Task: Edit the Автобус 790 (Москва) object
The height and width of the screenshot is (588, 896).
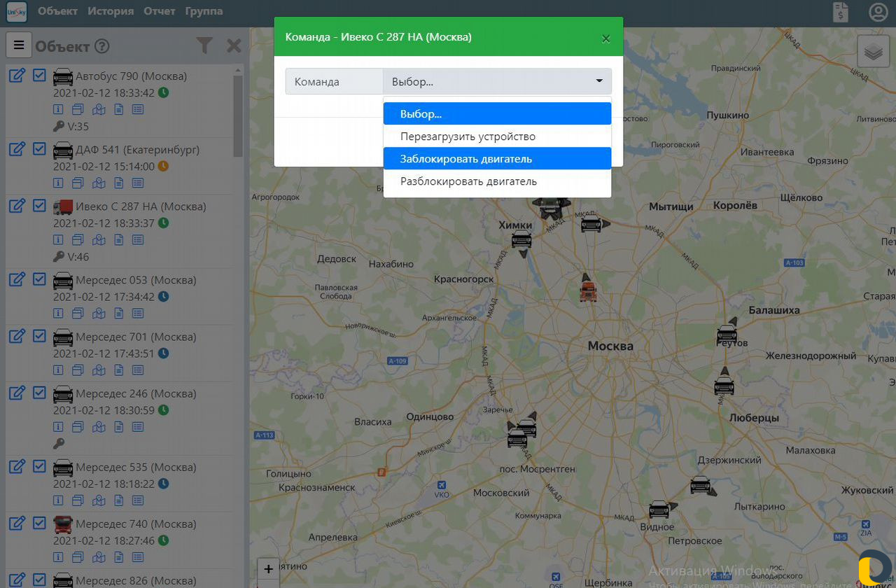Action: 17,75
